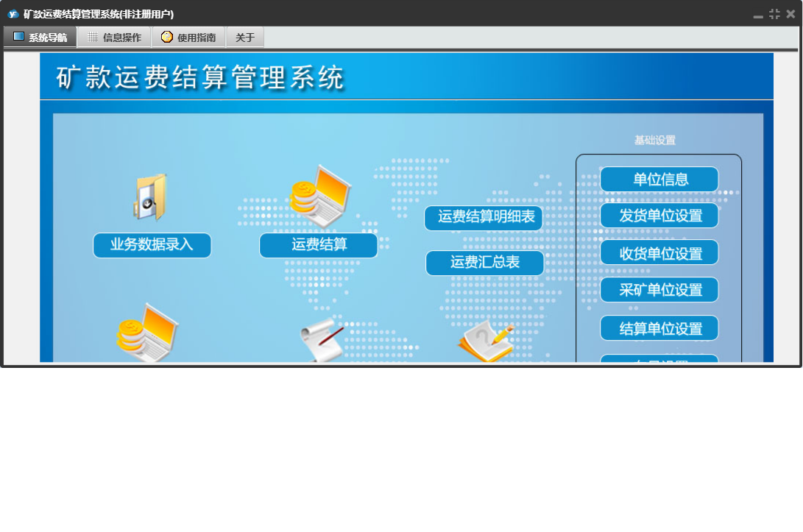Click the folder icon above 业务数据录入
803x532 pixels.
click(x=151, y=197)
